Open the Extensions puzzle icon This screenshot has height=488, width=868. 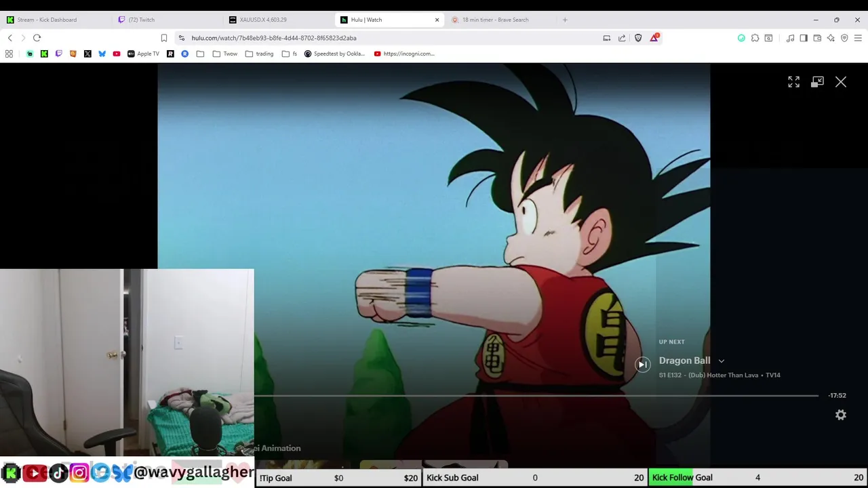755,38
